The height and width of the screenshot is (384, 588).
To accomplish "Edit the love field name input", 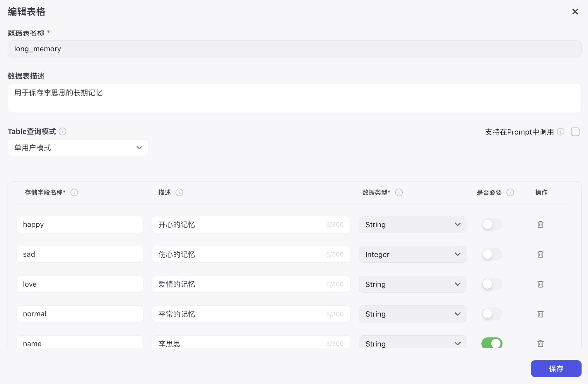I will 80,284.
